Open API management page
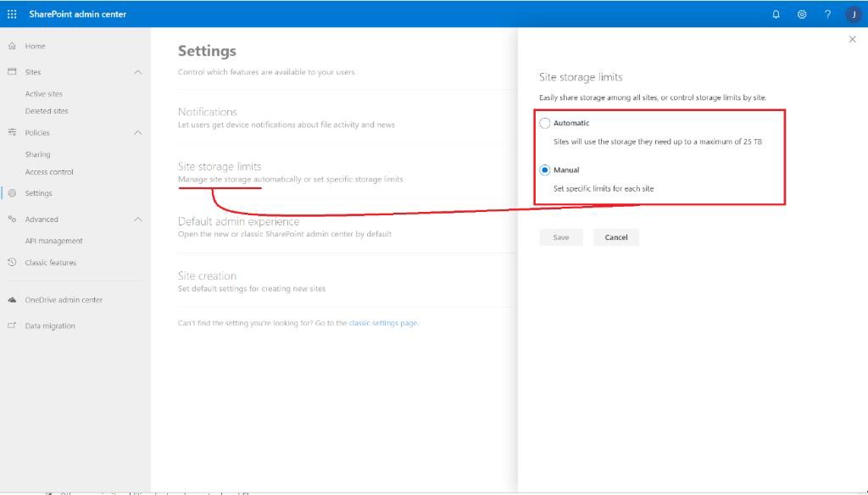Viewport: 868px width, 495px height. (x=53, y=241)
